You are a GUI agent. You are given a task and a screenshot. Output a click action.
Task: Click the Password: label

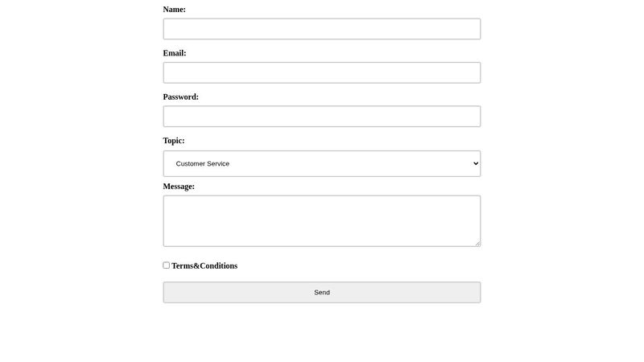point(181,97)
